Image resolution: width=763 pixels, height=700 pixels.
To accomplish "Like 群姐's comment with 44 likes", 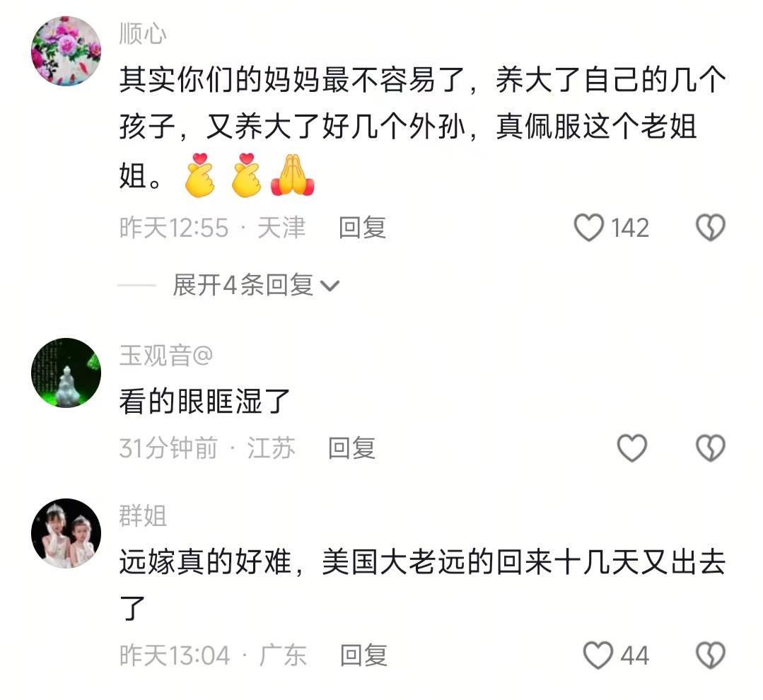I will pos(598,655).
